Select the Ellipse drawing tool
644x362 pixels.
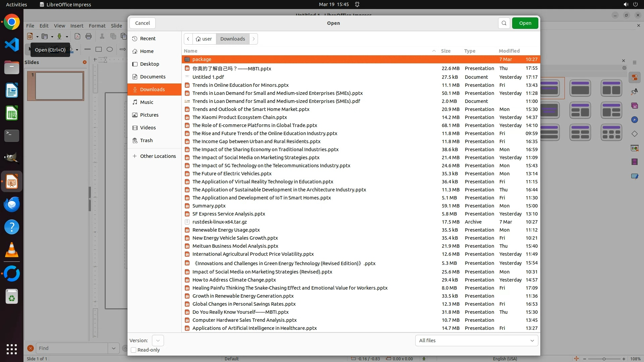[110, 49]
